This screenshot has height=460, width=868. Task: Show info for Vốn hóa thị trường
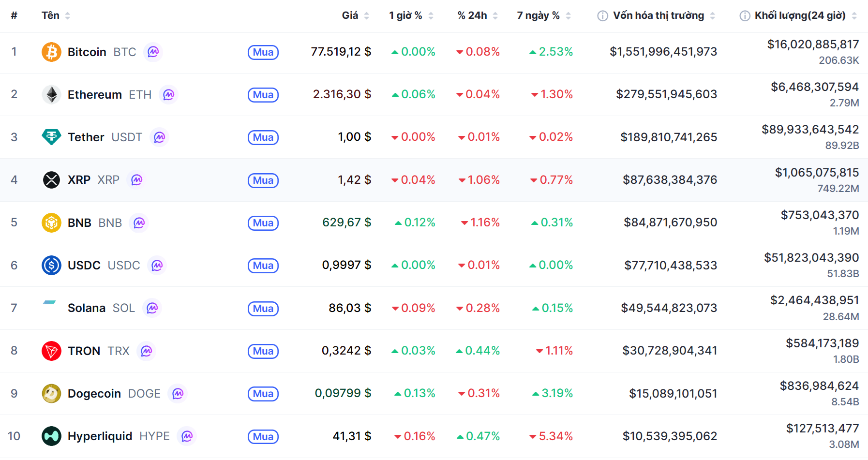[602, 16]
